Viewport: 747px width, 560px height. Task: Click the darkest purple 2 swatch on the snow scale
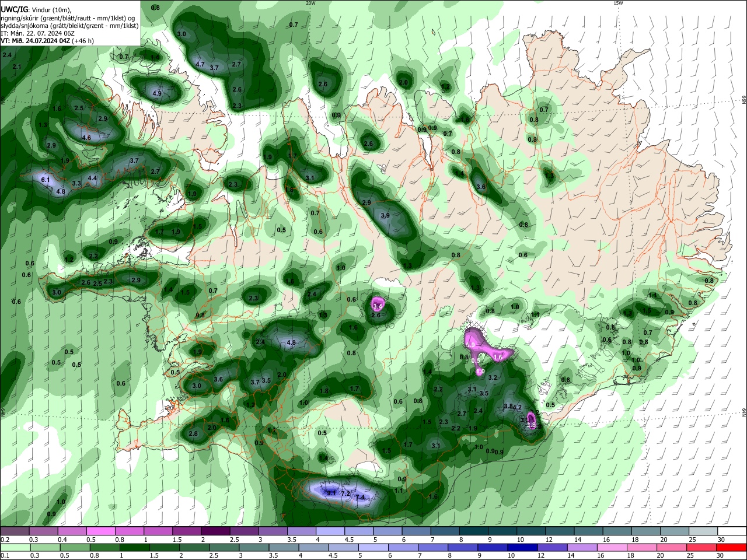(x=215, y=531)
